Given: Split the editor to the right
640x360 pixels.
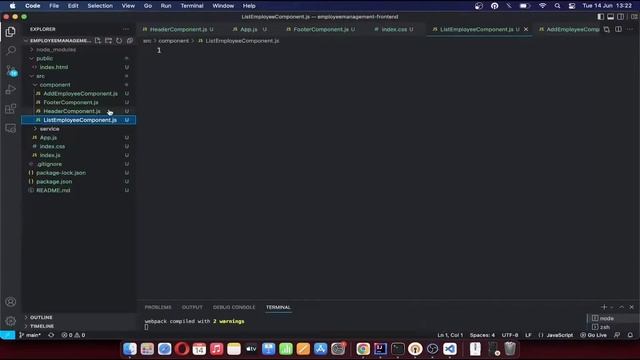Looking at the screenshot, I should click(618, 29).
